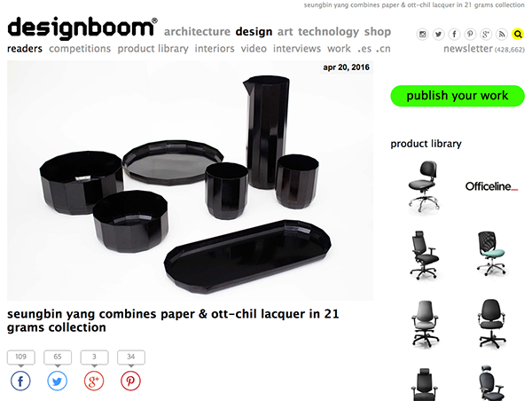Go to the architecture section
The image size is (532, 401).
197,32
